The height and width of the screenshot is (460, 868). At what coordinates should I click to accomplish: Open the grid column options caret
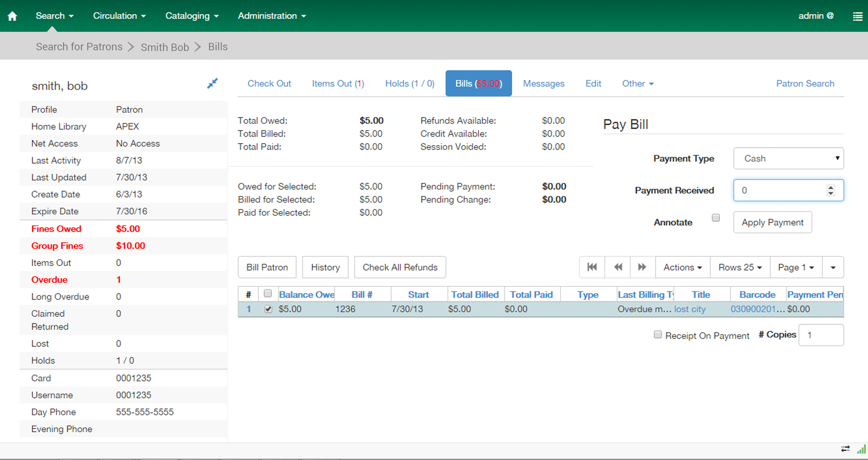pos(833,267)
